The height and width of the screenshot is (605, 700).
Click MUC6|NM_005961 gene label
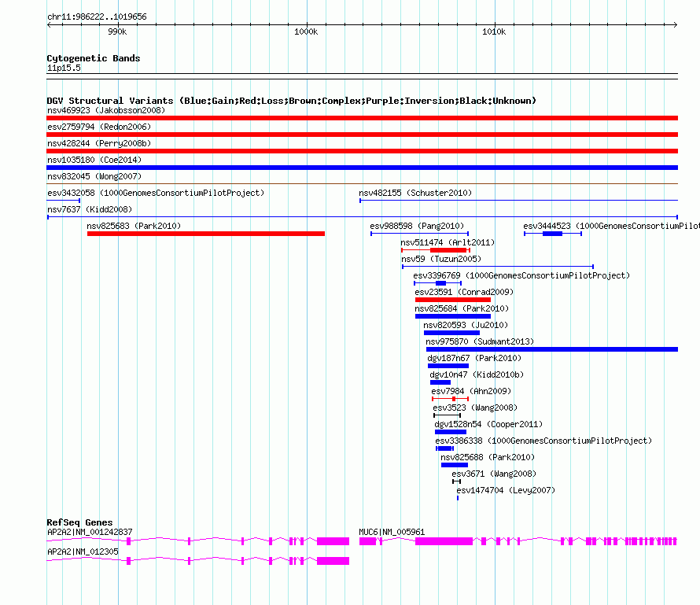pyautogui.click(x=392, y=532)
